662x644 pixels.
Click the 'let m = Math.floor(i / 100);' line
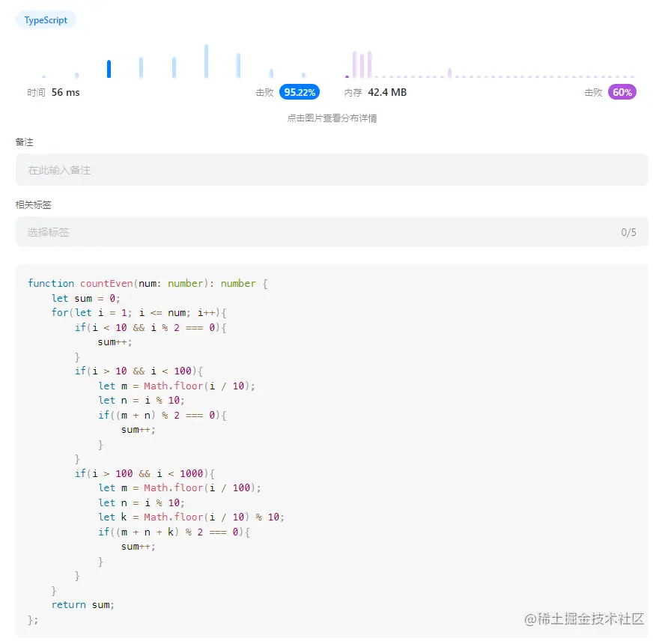click(180, 488)
